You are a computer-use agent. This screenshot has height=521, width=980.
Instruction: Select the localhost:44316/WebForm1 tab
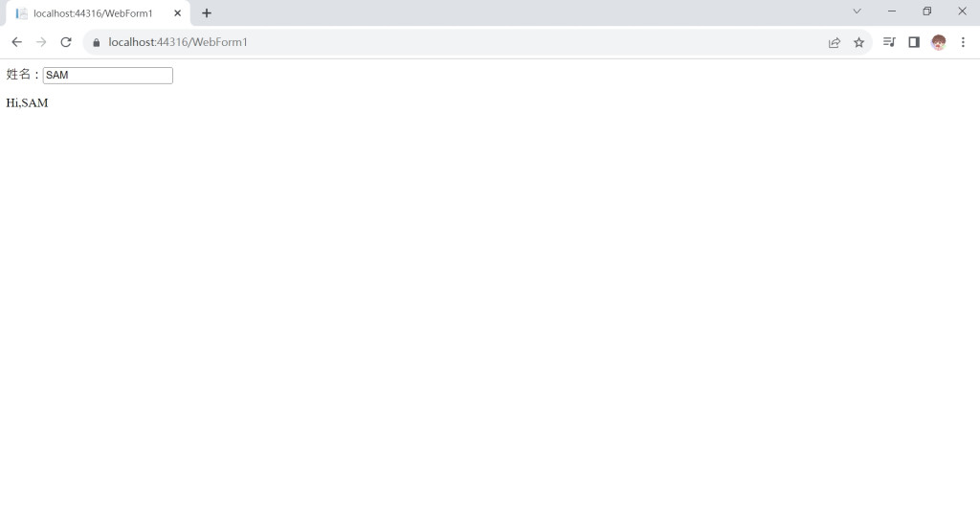coord(98,13)
